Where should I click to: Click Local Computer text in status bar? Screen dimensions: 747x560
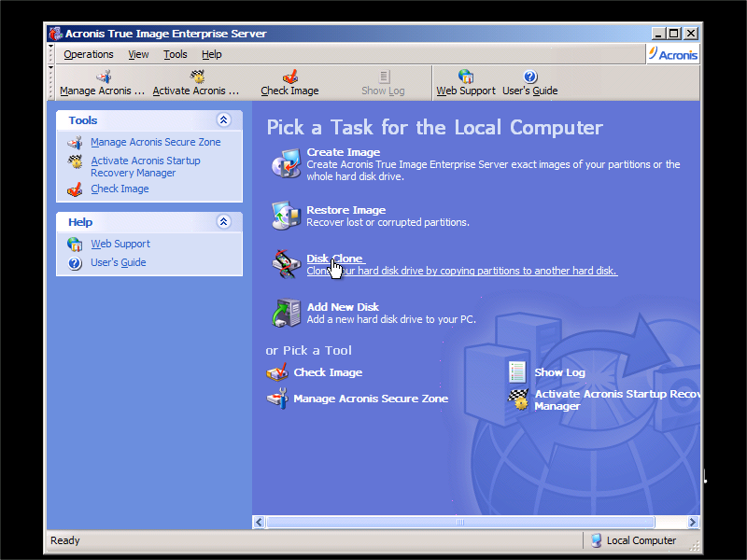pos(641,540)
